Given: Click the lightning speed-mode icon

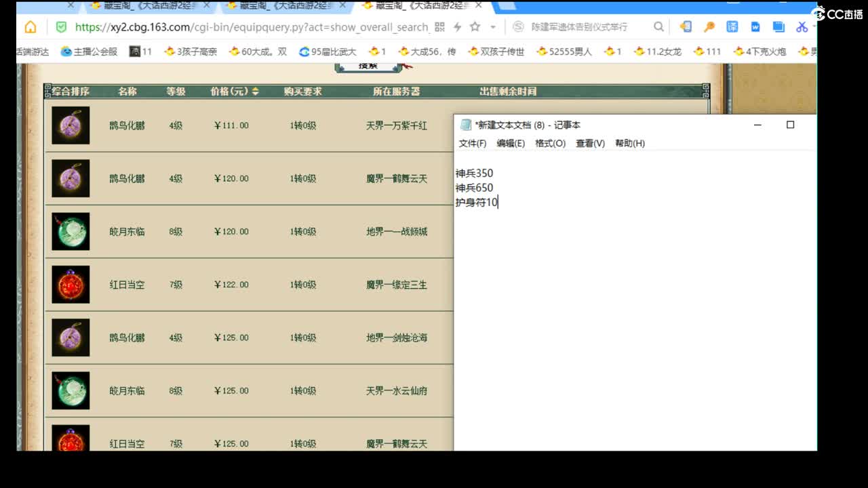Looking at the screenshot, I should [x=457, y=27].
